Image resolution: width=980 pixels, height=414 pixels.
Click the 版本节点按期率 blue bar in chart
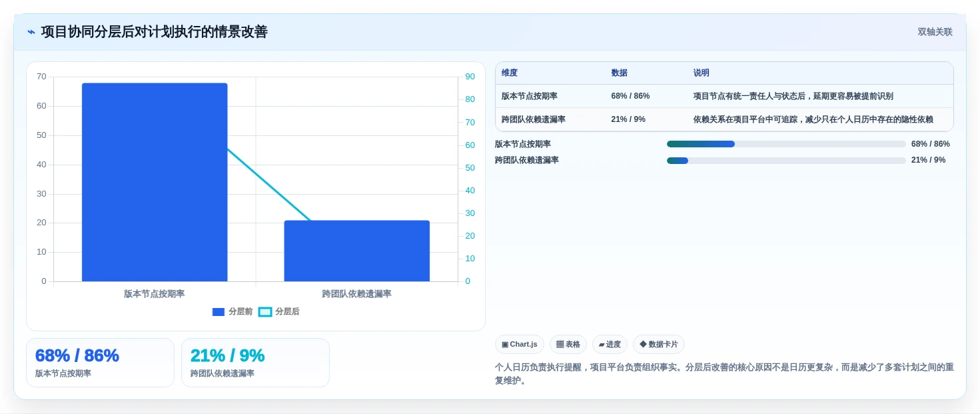(x=155, y=182)
